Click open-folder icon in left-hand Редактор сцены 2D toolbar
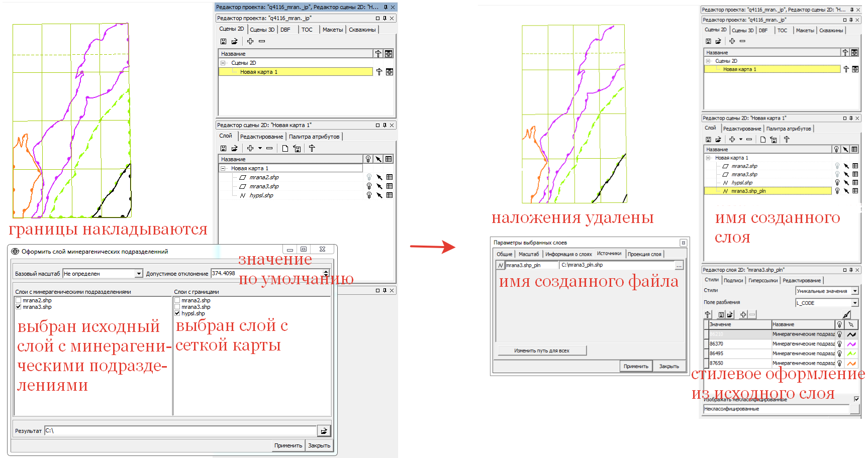Image resolution: width=868 pixels, height=458 pixels. pyautogui.click(x=234, y=148)
